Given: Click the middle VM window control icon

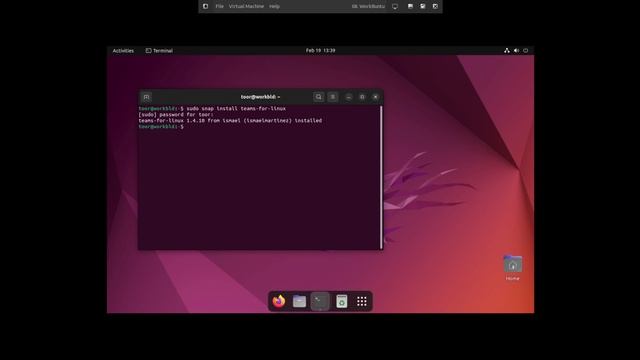Looking at the screenshot, I should 423,7.
